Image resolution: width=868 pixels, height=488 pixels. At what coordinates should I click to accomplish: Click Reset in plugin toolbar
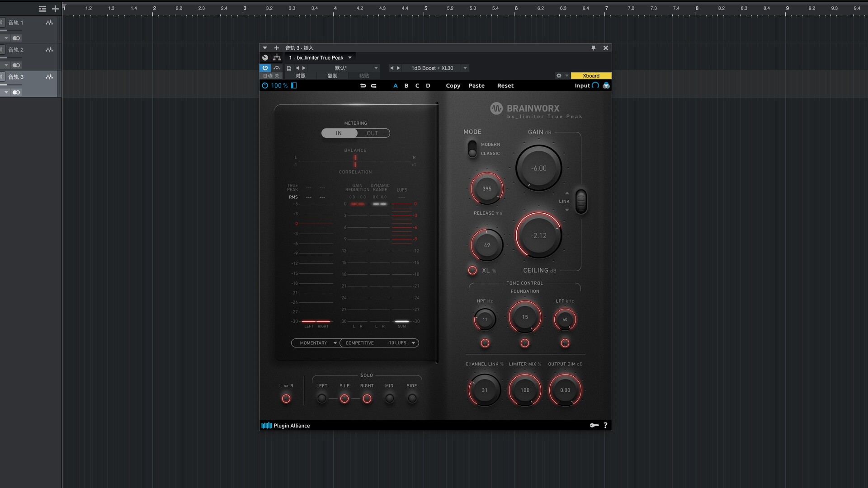[x=505, y=85]
